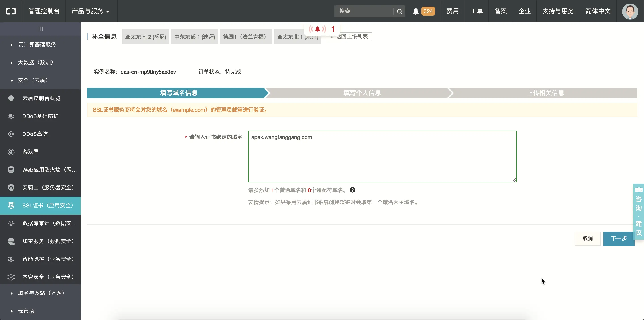Click the Alibaba Cloud logo icon

(x=11, y=11)
